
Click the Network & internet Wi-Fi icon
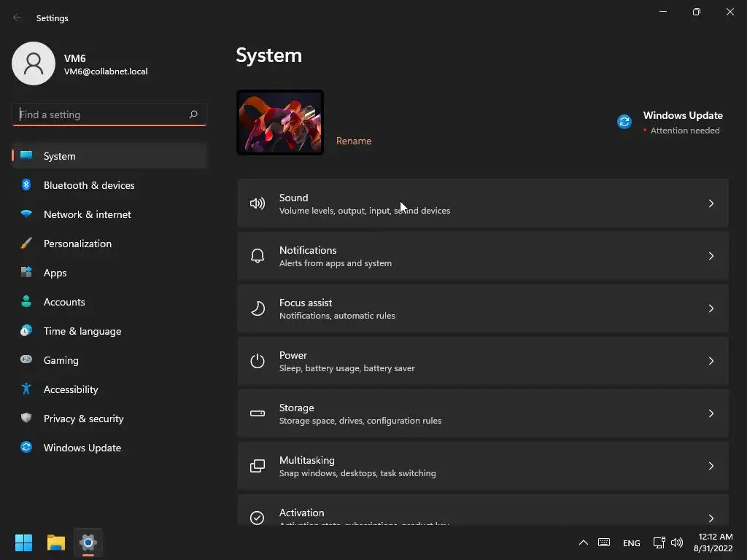[26, 214]
